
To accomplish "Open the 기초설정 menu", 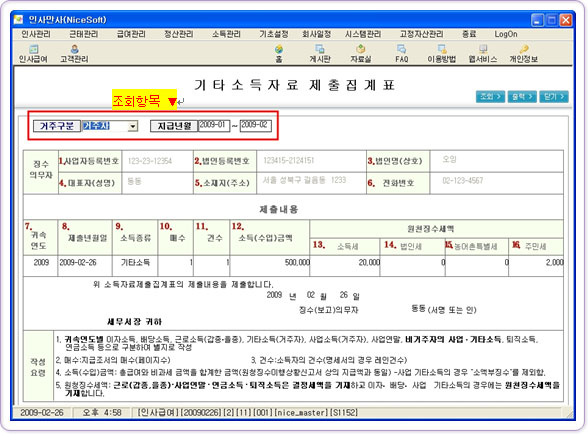I will (x=274, y=34).
